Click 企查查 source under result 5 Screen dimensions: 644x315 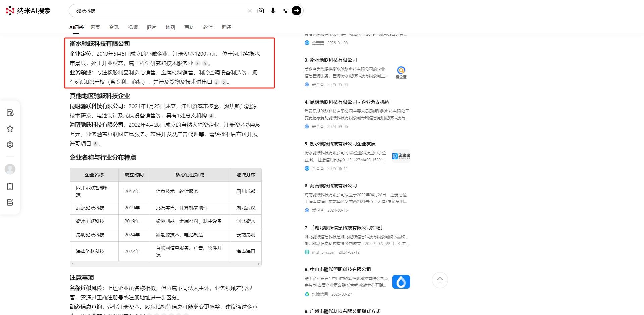(x=318, y=169)
